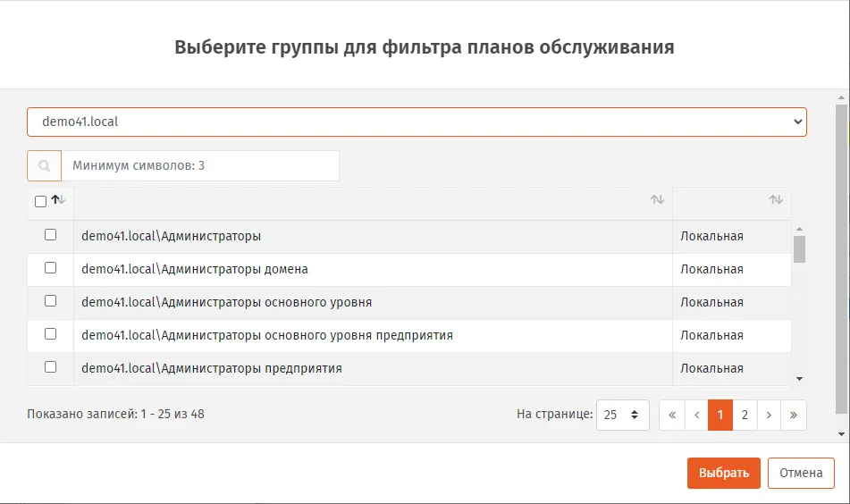This screenshot has width=850, height=504.
Task: Tick the Администраторы предприятия checkbox
Action: (50, 367)
